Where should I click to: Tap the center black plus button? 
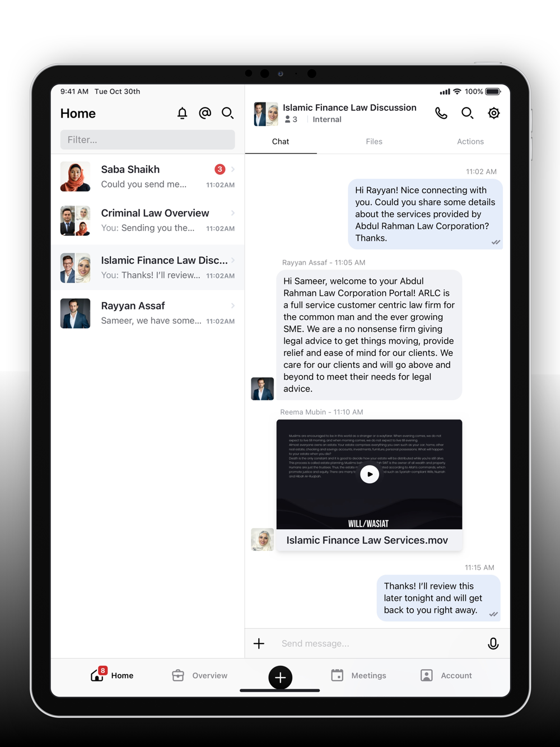point(280,678)
